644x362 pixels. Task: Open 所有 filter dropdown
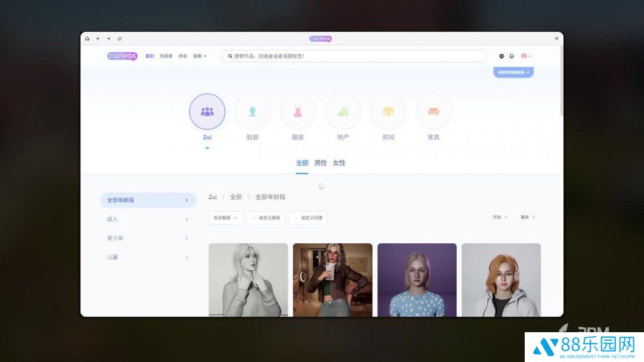click(500, 217)
